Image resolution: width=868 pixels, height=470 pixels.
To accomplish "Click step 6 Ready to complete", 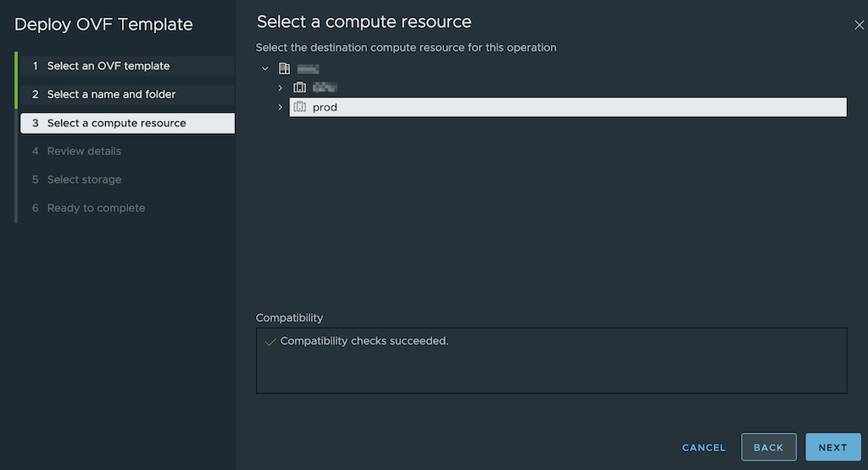I will [x=96, y=208].
